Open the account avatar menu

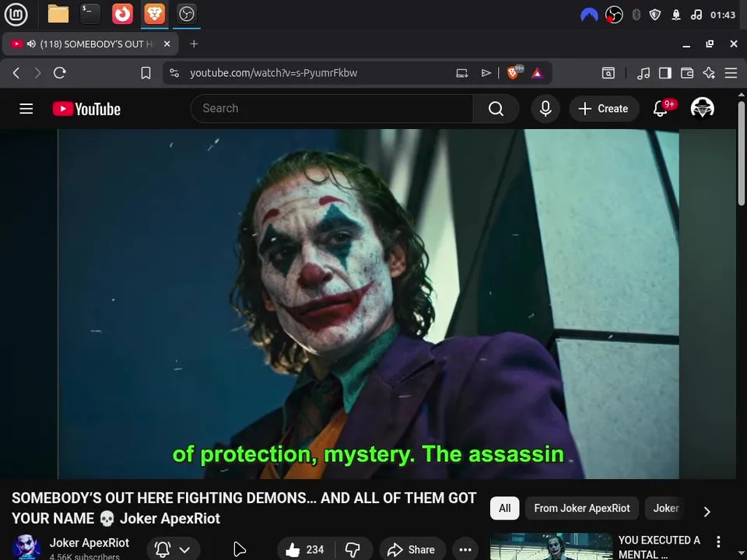pos(702,108)
